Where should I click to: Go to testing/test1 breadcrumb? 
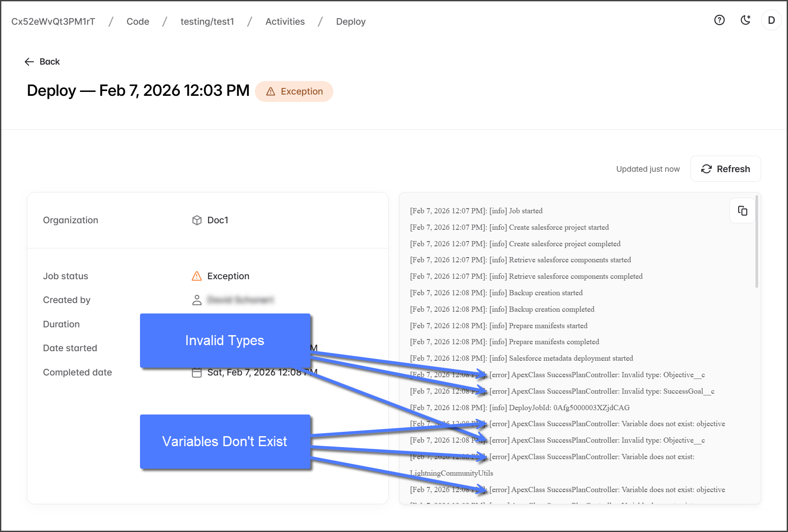click(207, 22)
